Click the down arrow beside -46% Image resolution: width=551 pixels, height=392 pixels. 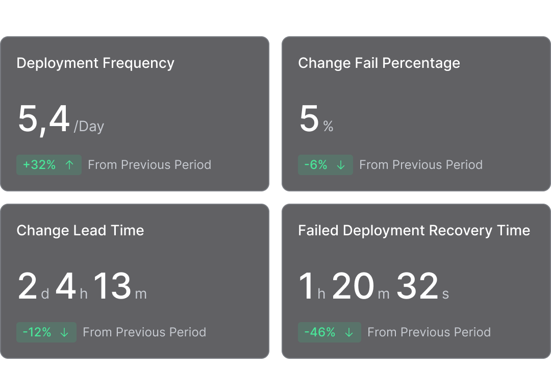point(349,332)
